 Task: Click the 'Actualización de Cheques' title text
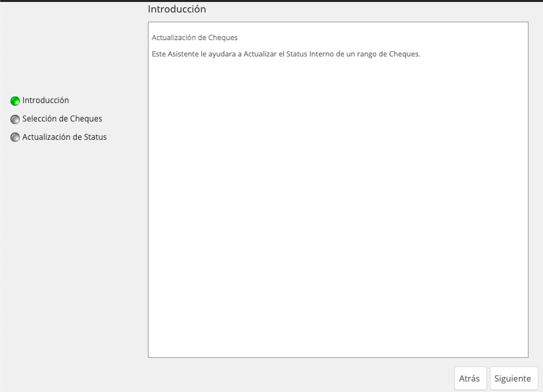[x=195, y=37]
